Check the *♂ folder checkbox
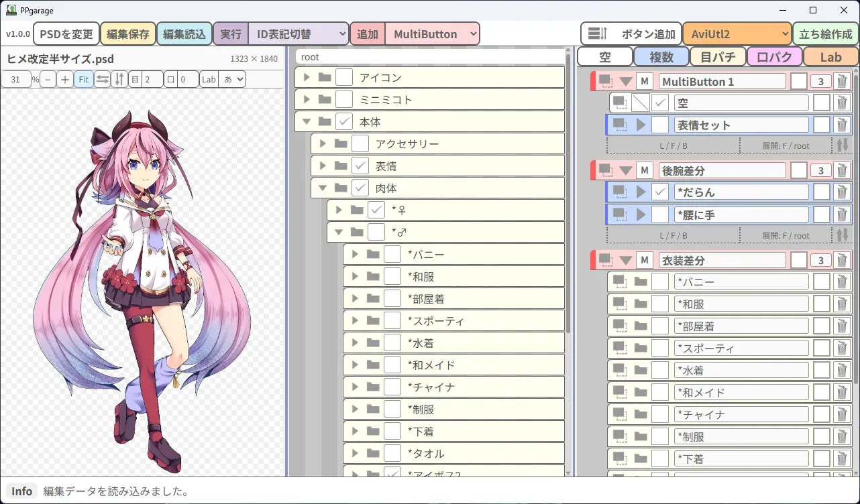 click(x=376, y=233)
